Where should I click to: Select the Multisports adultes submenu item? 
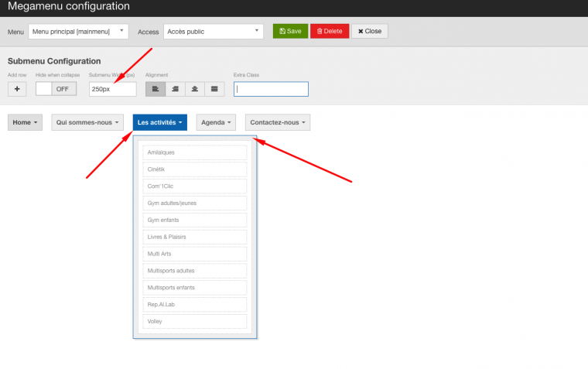(195, 271)
